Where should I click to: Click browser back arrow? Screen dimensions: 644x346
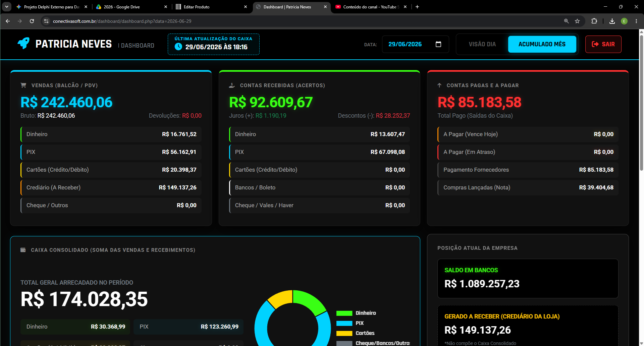[x=8, y=21]
